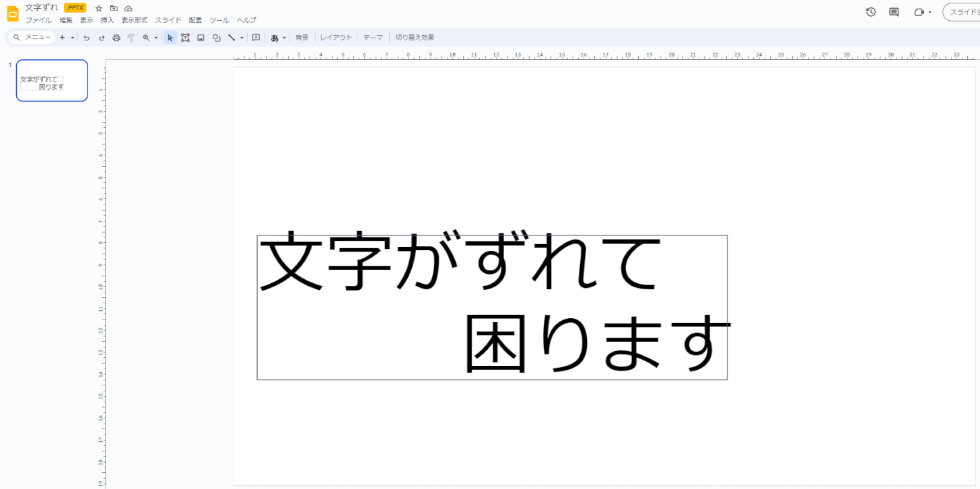
Task: Click the slideshow button at top right
Action: pyautogui.click(x=961, y=12)
